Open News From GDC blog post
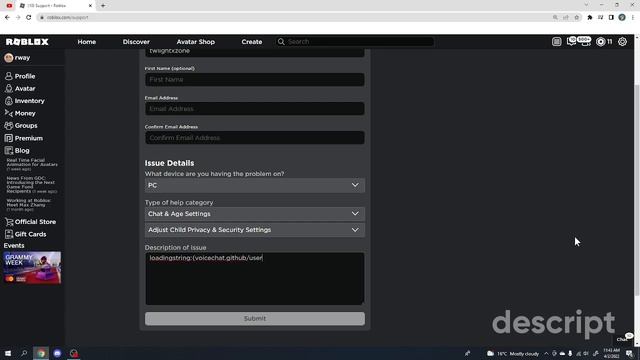Viewport: 640px width, 360px height. tap(32, 184)
